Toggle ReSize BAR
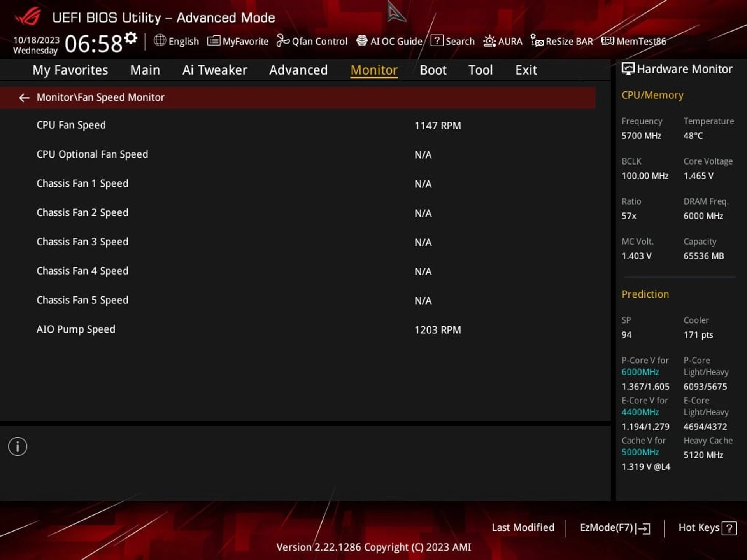Viewport: 747px width, 560px height. [569, 41]
